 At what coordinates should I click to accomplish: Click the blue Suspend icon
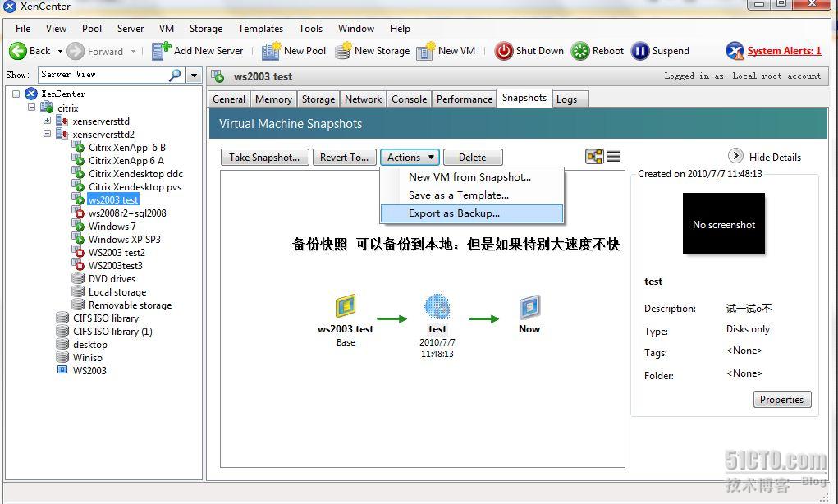pyautogui.click(x=639, y=51)
